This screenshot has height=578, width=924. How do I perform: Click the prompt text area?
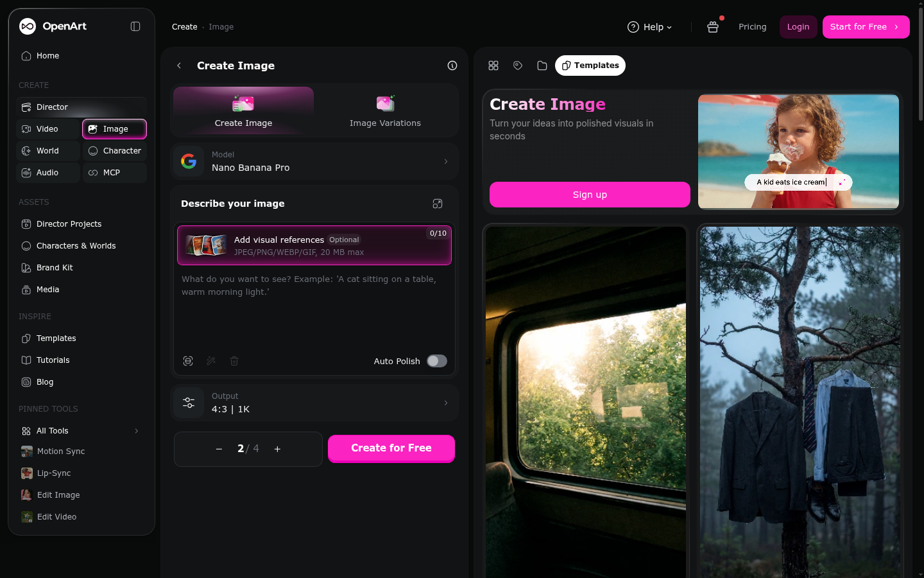(314, 308)
